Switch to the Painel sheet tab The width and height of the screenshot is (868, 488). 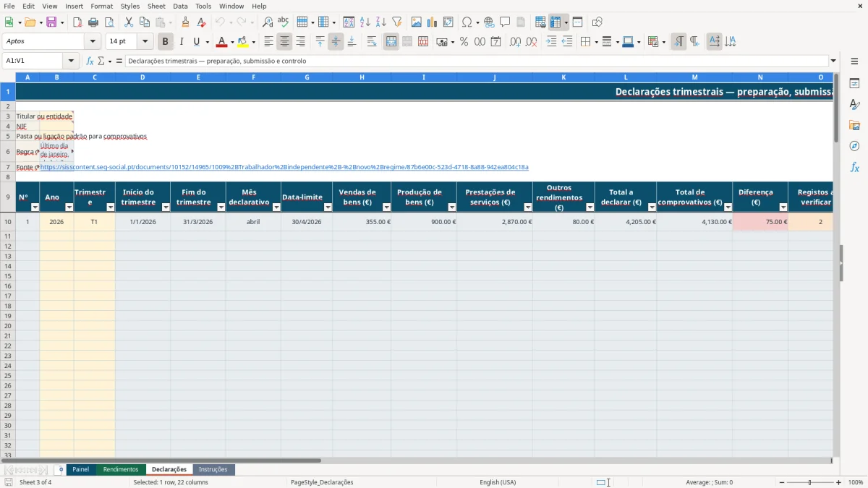81,469
